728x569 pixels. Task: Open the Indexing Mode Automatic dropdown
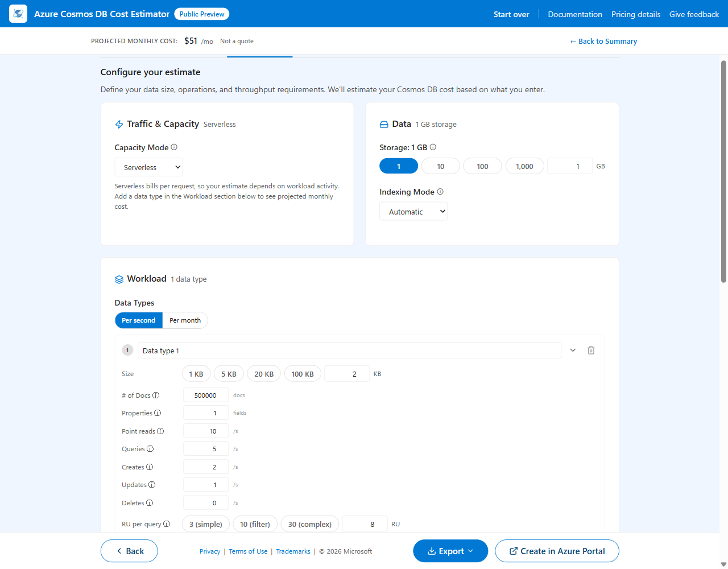413,212
